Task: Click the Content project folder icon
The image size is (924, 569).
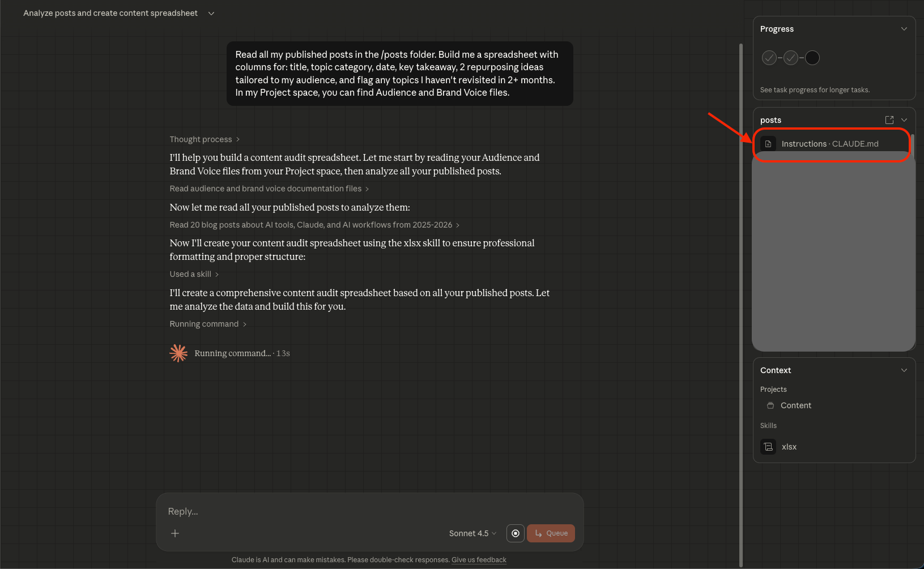Action: click(770, 405)
